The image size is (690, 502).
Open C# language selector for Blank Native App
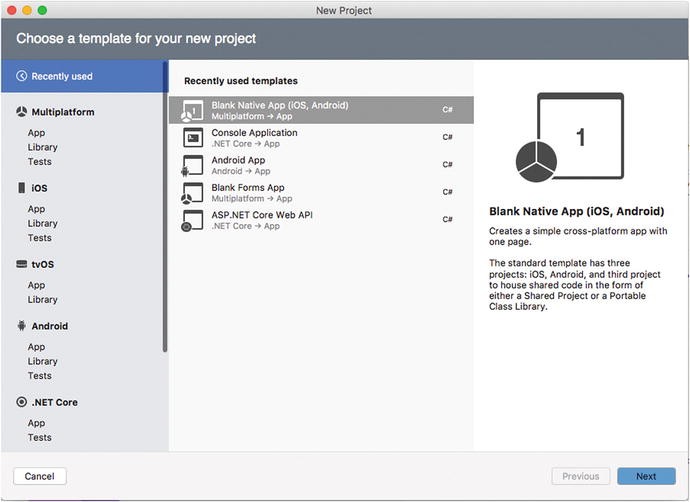click(447, 110)
